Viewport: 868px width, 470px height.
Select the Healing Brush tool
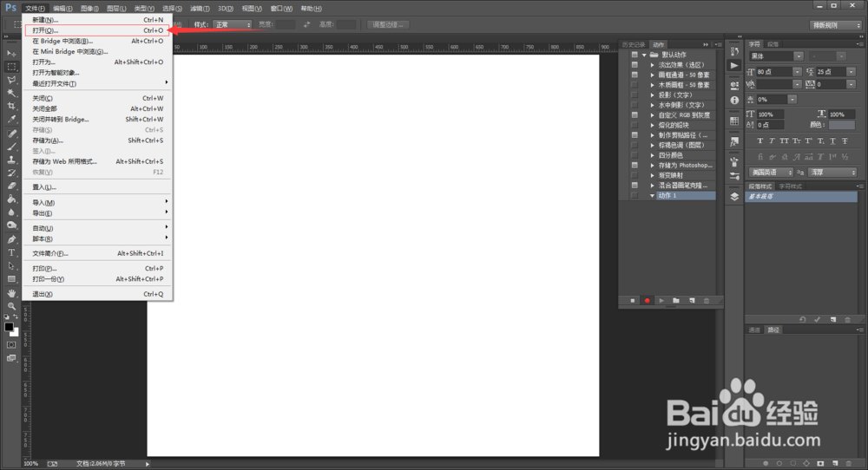point(11,134)
